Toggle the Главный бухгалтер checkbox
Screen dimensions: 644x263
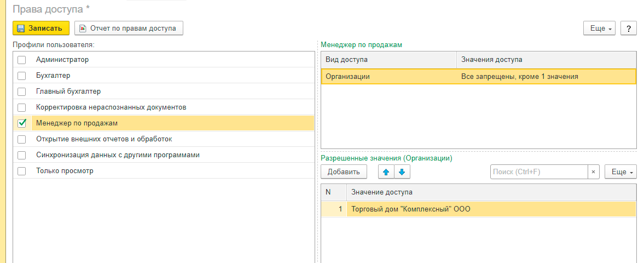(22, 92)
